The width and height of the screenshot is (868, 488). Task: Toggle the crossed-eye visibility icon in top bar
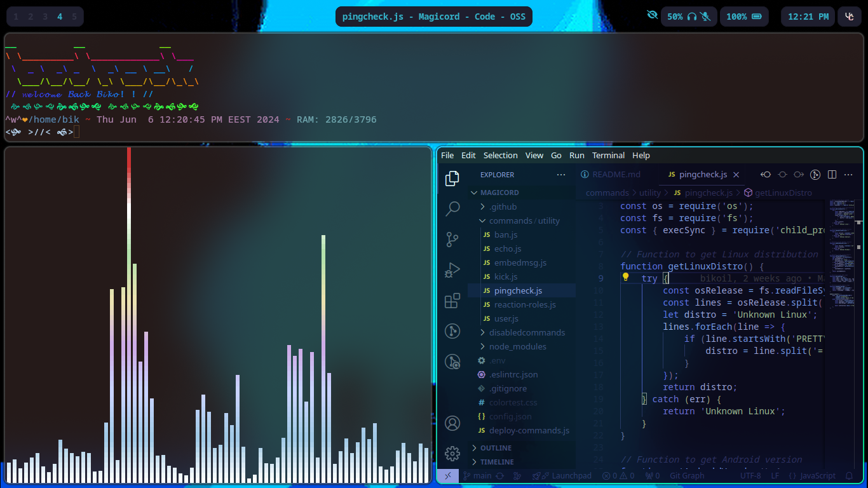coord(652,15)
